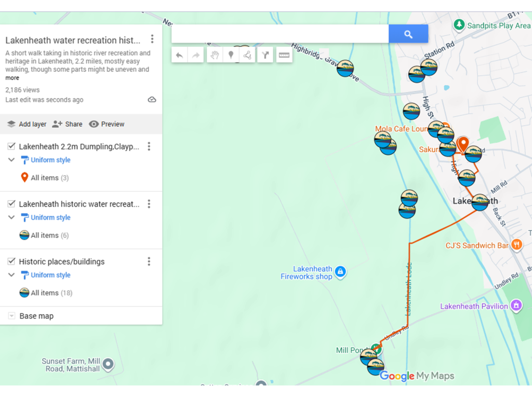Screen dimensions: 532x399
Task: Collapse the Historic places/buildings style section
Action: pyautogui.click(x=11, y=275)
